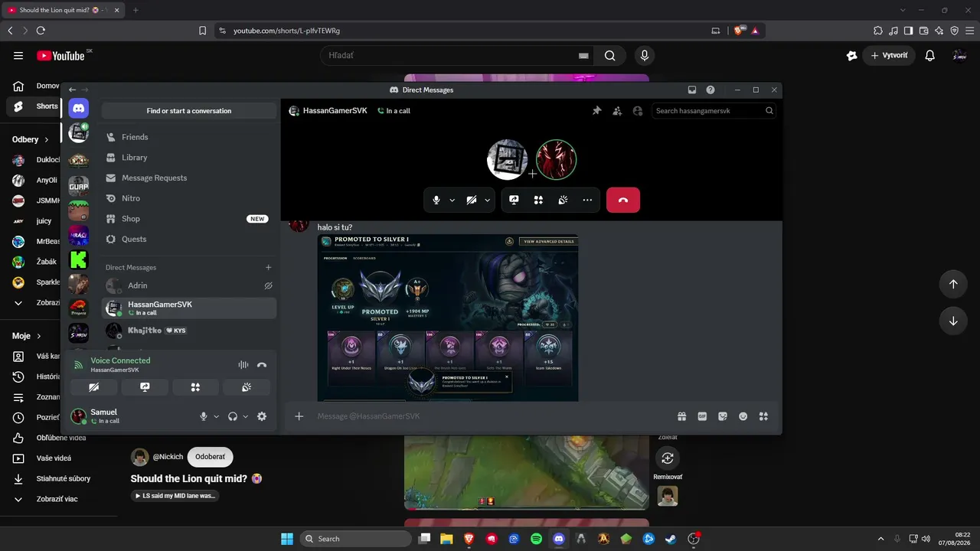Click Odoberať subscribe button on YouTube
The height and width of the screenshot is (551, 980).
click(210, 457)
